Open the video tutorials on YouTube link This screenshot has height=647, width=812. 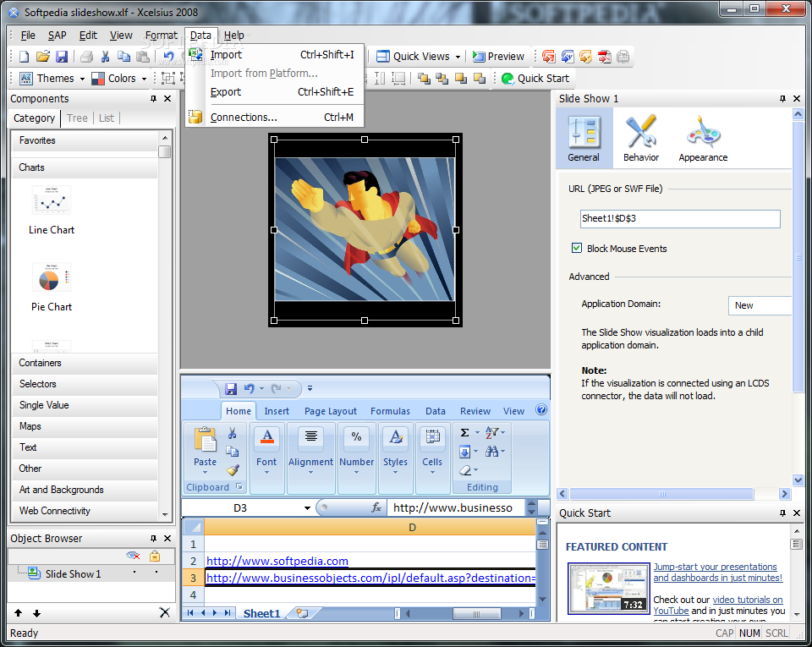717,605
